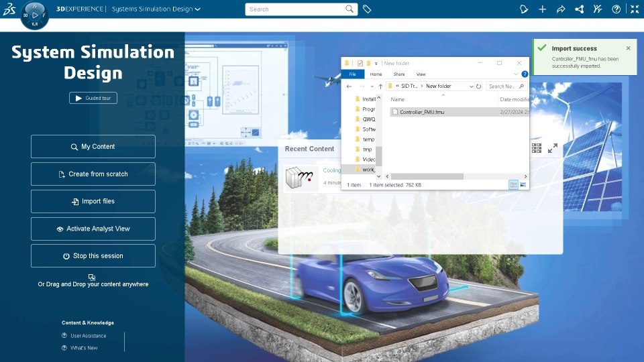Switch Explorer to large thumbnails view icon
This screenshot has width=644, height=362.
(x=523, y=185)
